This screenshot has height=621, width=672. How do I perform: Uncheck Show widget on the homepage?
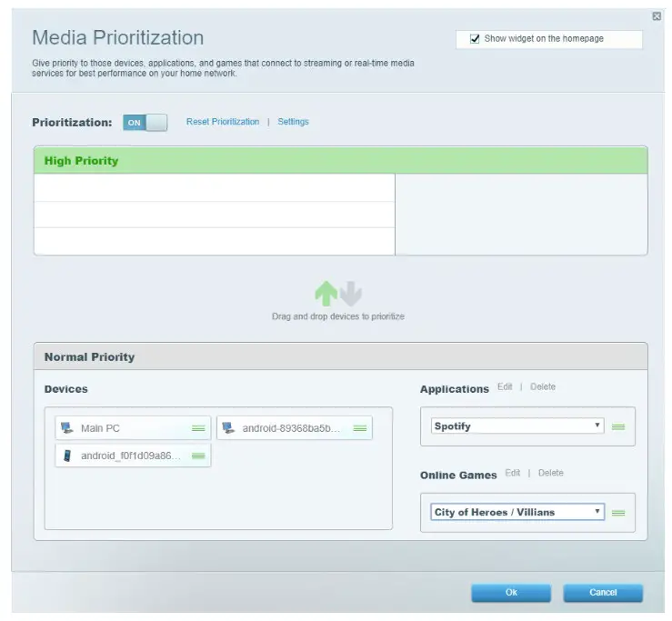[x=475, y=38]
